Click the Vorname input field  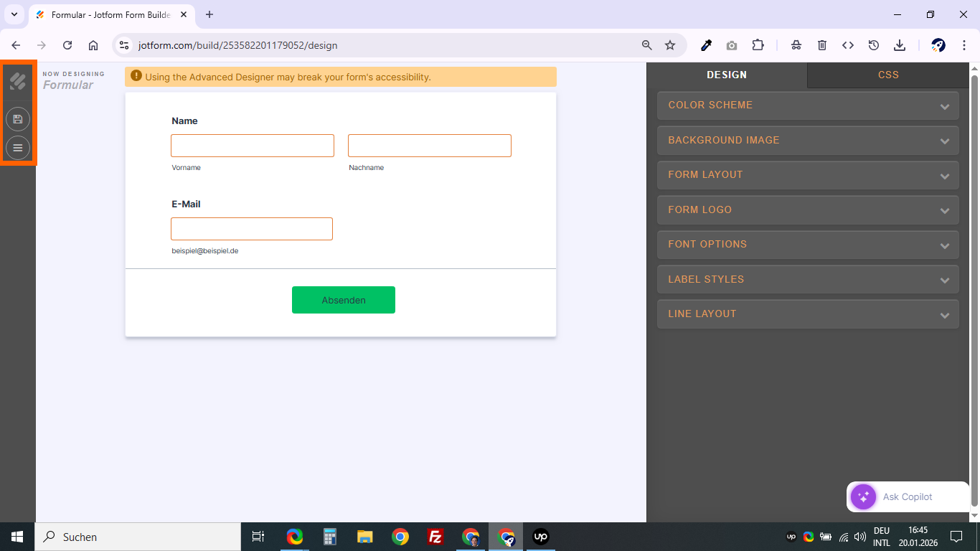(x=253, y=146)
